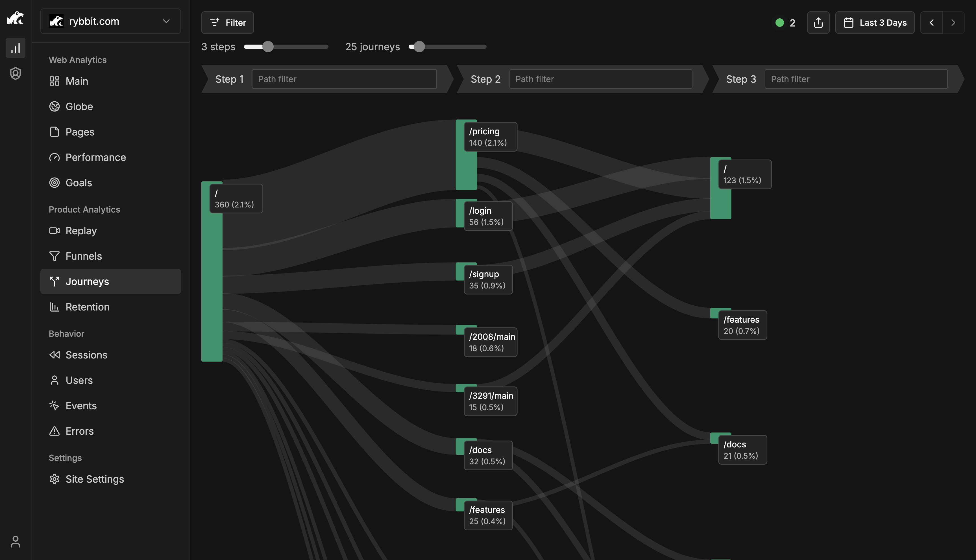Expand the rybbit.com site selector dropdown
Viewport: 976px width, 560px height.
[110, 21]
